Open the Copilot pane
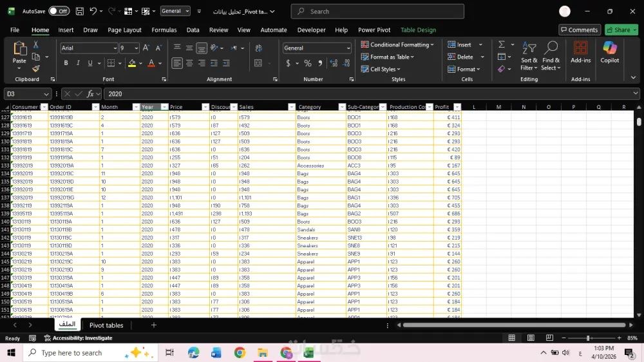The height and width of the screenshot is (362, 644). coord(609,52)
